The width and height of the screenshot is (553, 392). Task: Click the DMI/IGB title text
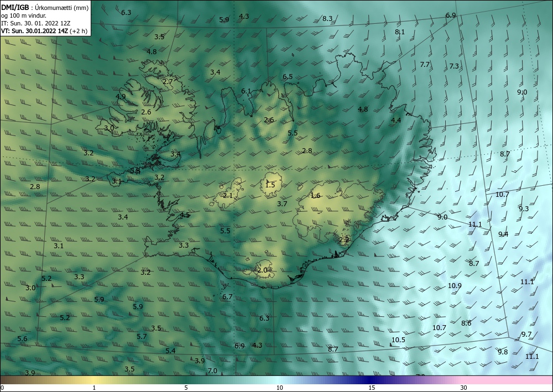click(x=15, y=7)
